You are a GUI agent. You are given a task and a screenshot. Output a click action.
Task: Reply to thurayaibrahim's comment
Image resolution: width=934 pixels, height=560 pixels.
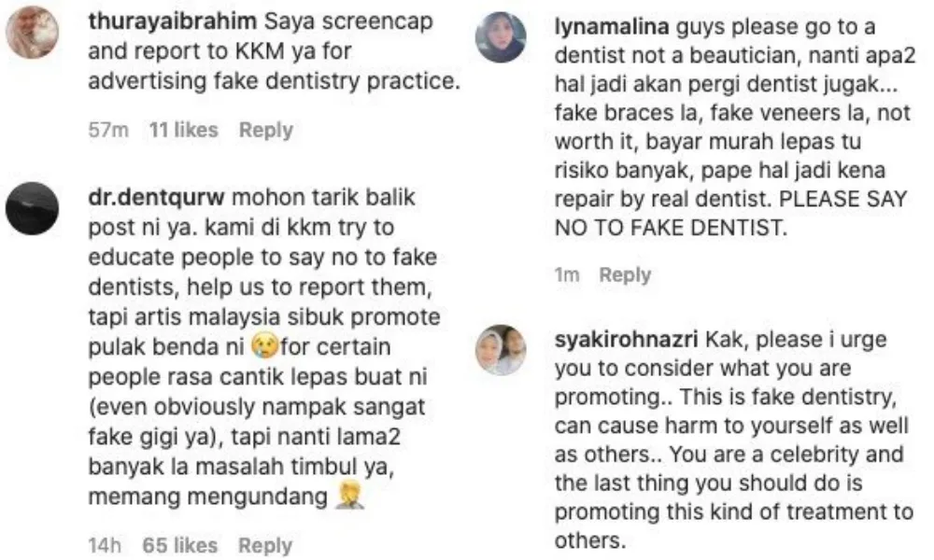pos(265,130)
